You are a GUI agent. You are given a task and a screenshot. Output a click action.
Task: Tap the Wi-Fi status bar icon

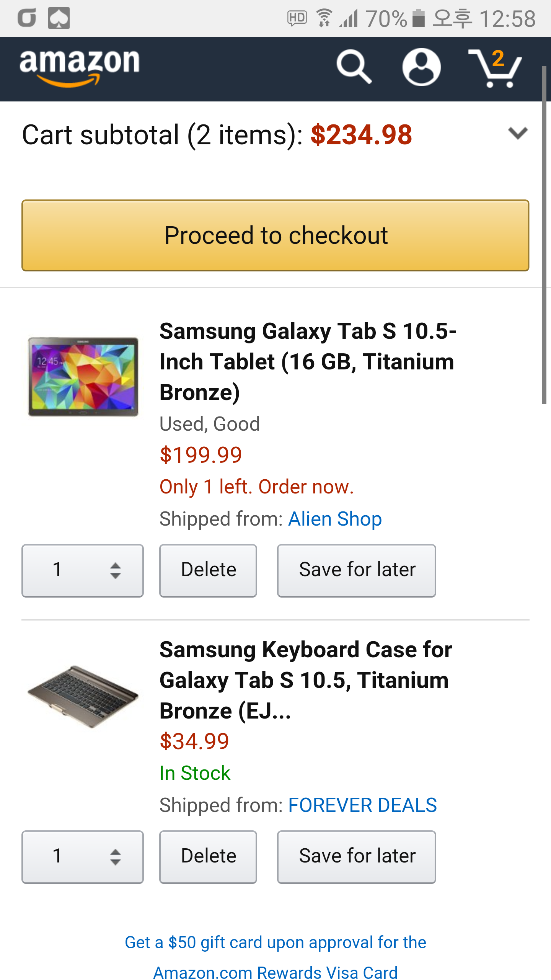click(x=324, y=18)
